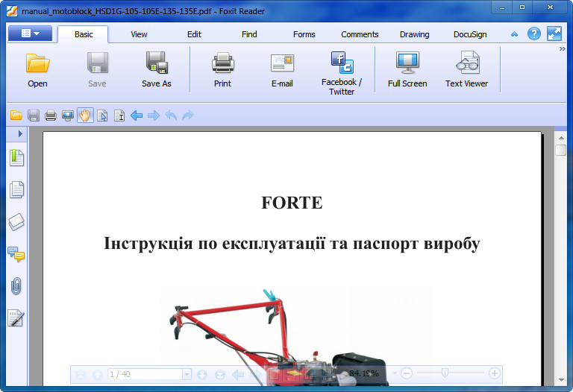
Task: Click the vertical scrollbar thumb
Action: coord(560,151)
